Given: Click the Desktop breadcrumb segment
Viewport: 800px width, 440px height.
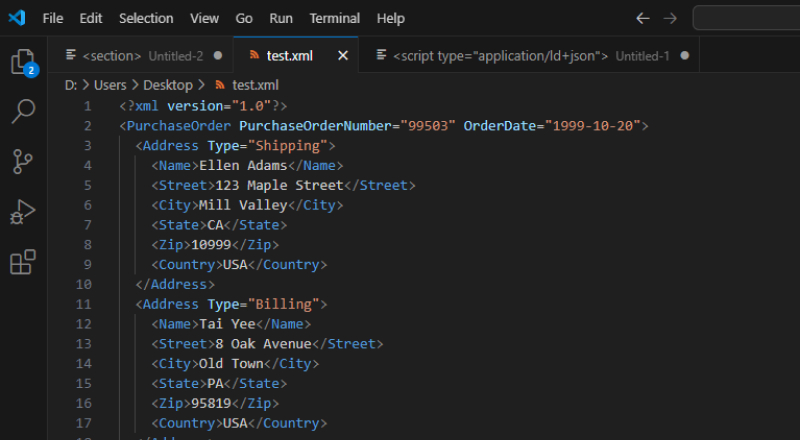Looking at the screenshot, I should point(166,85).
